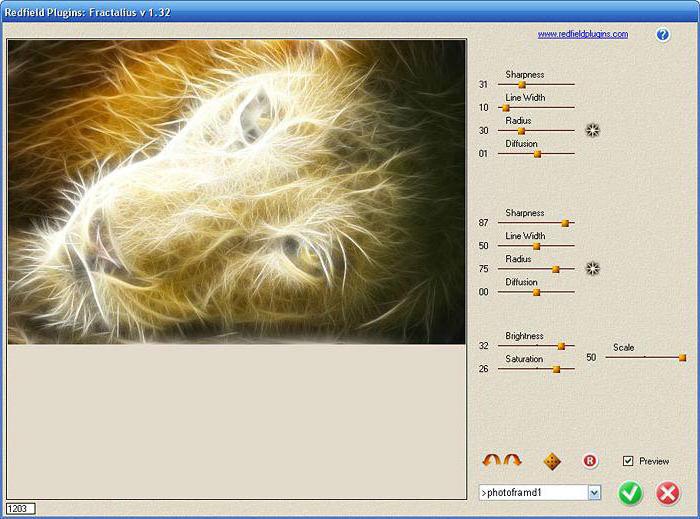This screenshot has height=519, width=700.
Task: Click the upper Radius starburst icon
Action: pyautogui.click(x=592, y=131)
